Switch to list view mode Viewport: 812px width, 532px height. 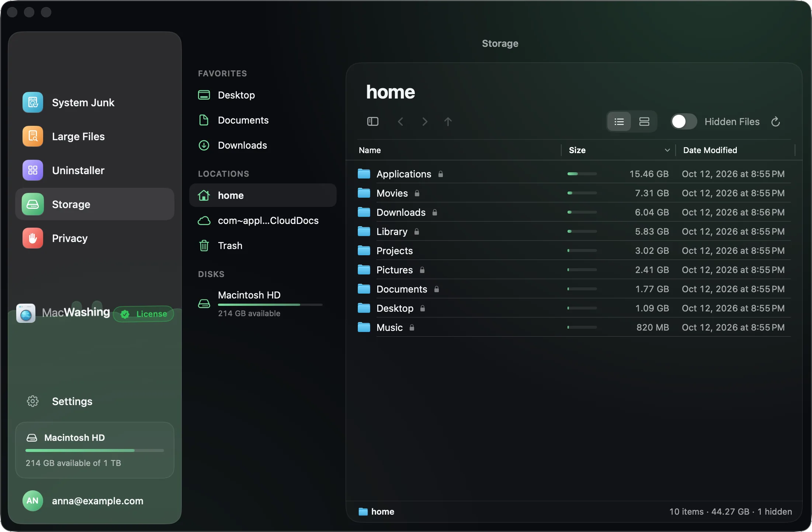pyautogui.click(x=619, y=121)
